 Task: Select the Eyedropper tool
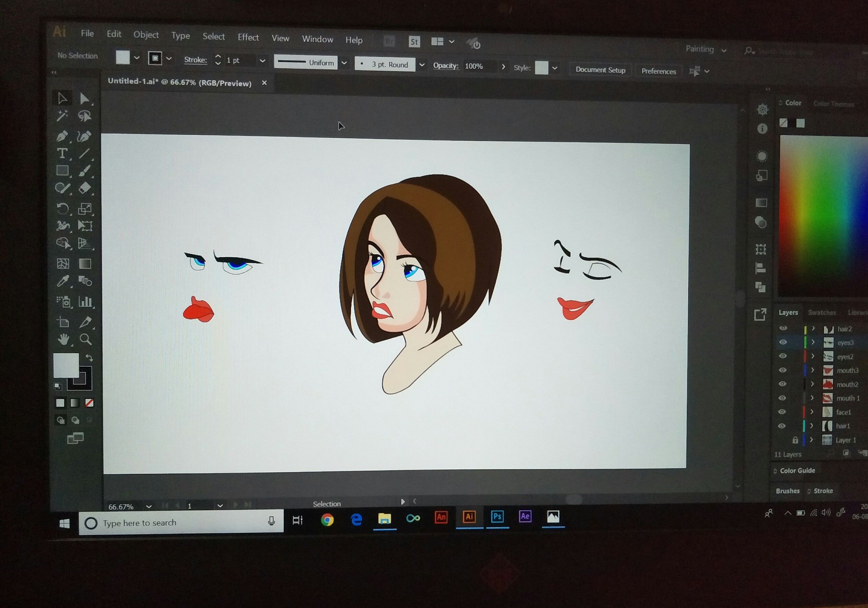click(63, 281)
